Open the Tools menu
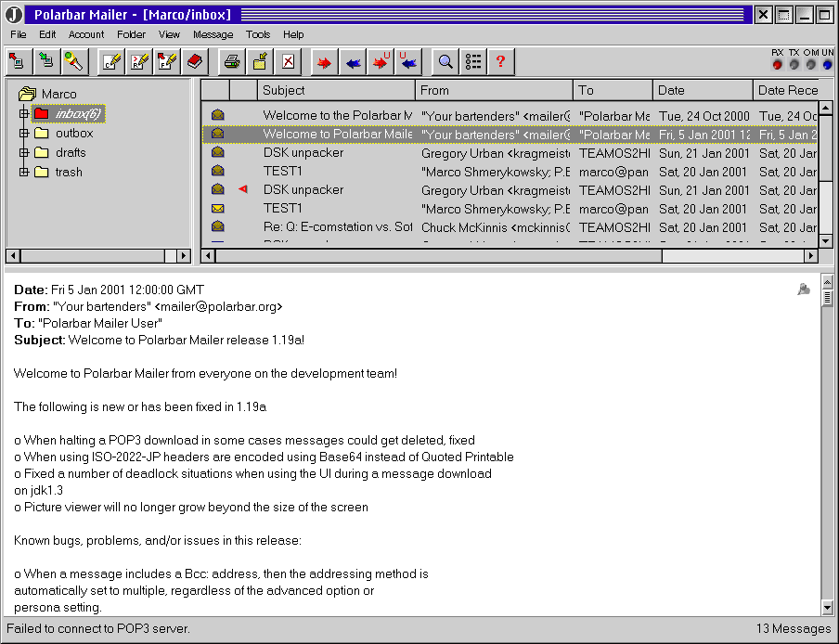 (x=258, y=34)
